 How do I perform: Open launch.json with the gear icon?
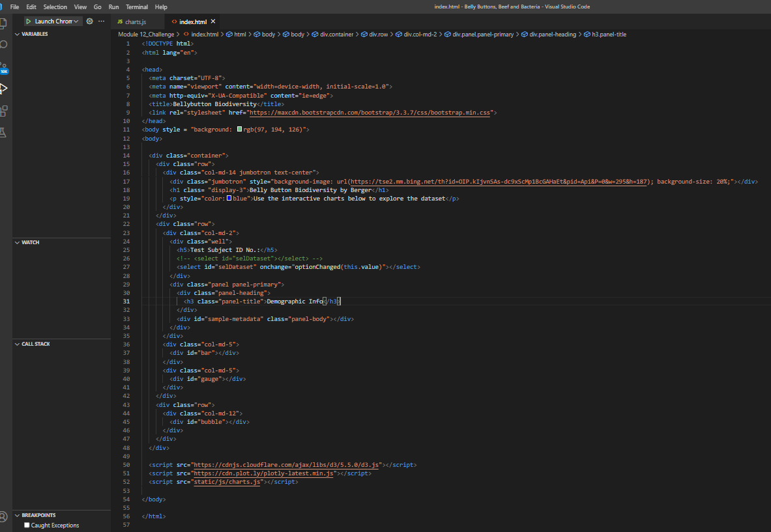point(89,21)
